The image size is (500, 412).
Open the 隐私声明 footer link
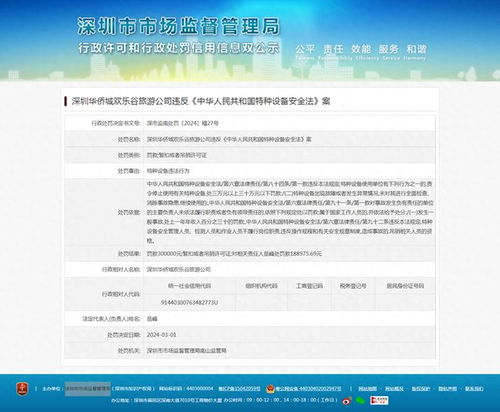click(x=447, y=389)
